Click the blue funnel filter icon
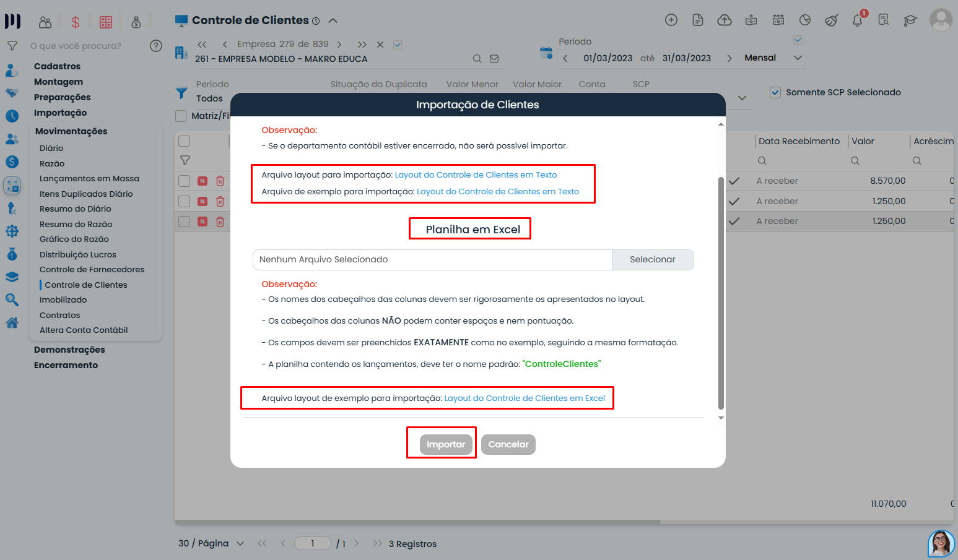Screen dimensions: 958x560 tap(181, 93)
